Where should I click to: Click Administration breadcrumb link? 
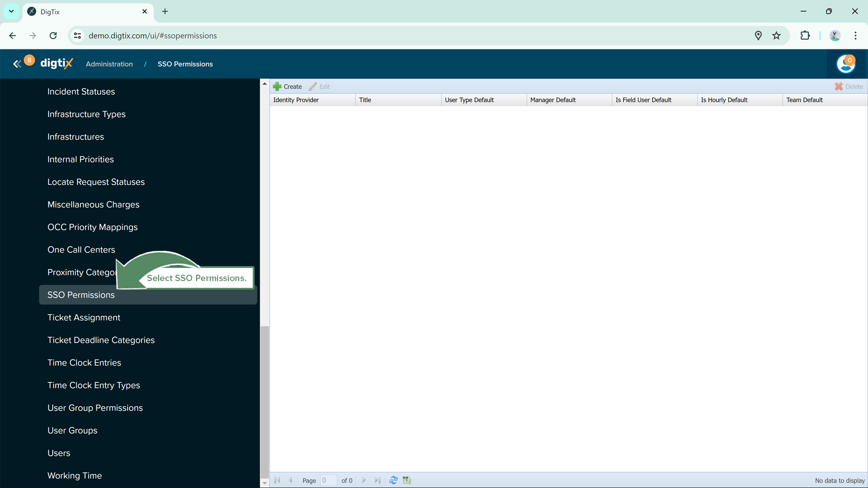pyautogui.click(x=109, y=64)
